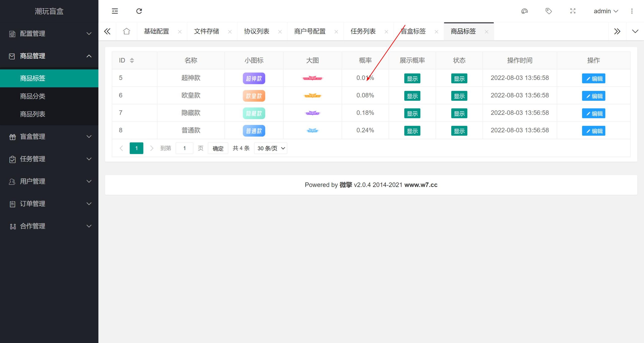Toggle 状态 显示 for the 超神款 row

[x=459, y=78]
